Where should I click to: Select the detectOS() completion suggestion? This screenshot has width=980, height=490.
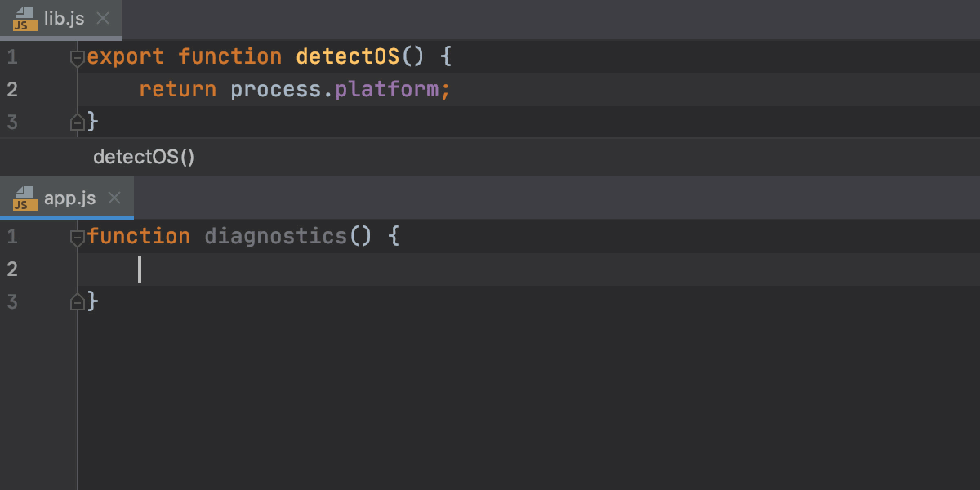[x=144, y=157]
